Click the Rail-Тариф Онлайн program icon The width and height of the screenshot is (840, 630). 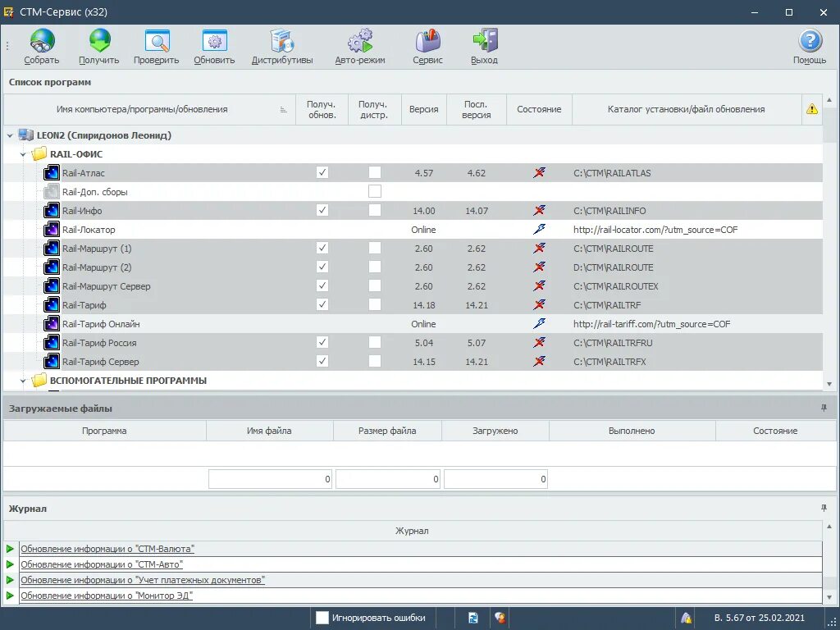pos(52,324)
